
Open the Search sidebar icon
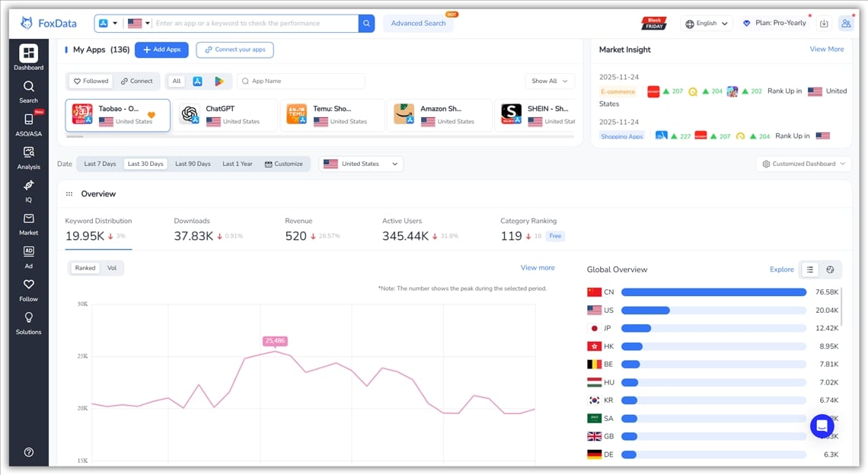(x=28, y=91)
